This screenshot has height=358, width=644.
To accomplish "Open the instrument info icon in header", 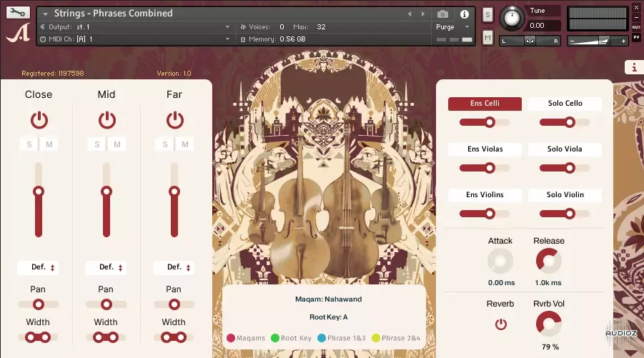I will point(465,14).
